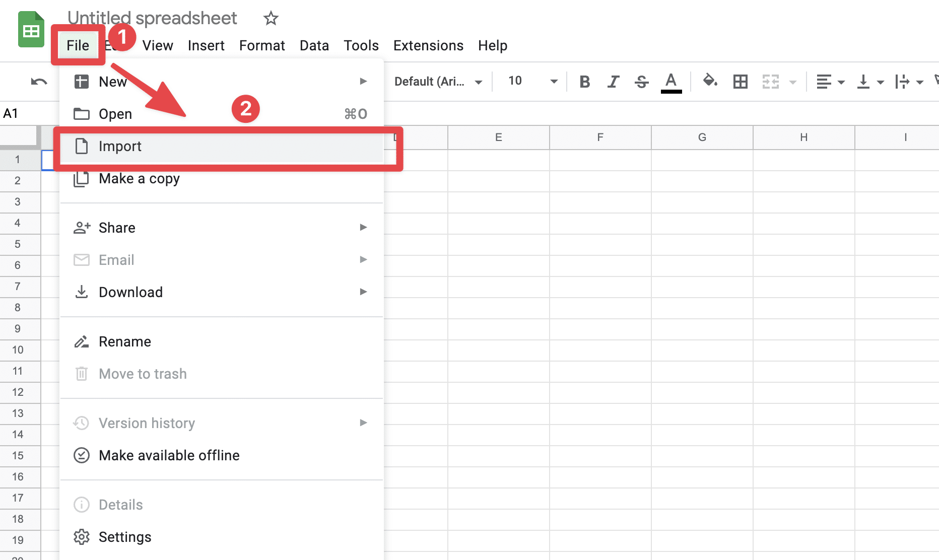Expand the Download submenu

click(x=222, y=292)
